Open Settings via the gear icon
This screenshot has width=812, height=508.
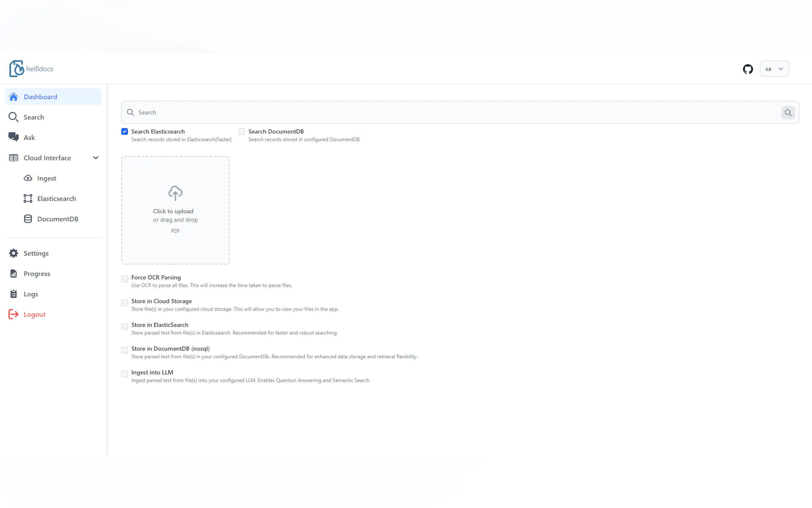(14, 253)
